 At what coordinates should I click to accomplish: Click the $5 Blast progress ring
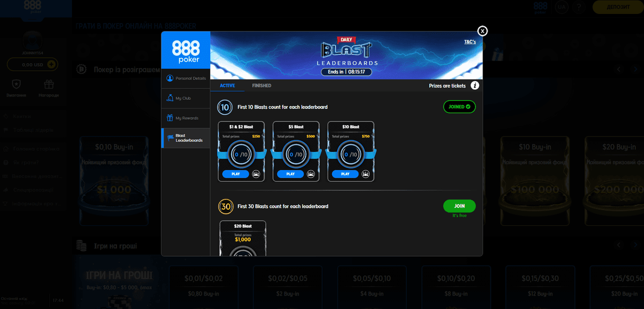[x=296, y=154]
